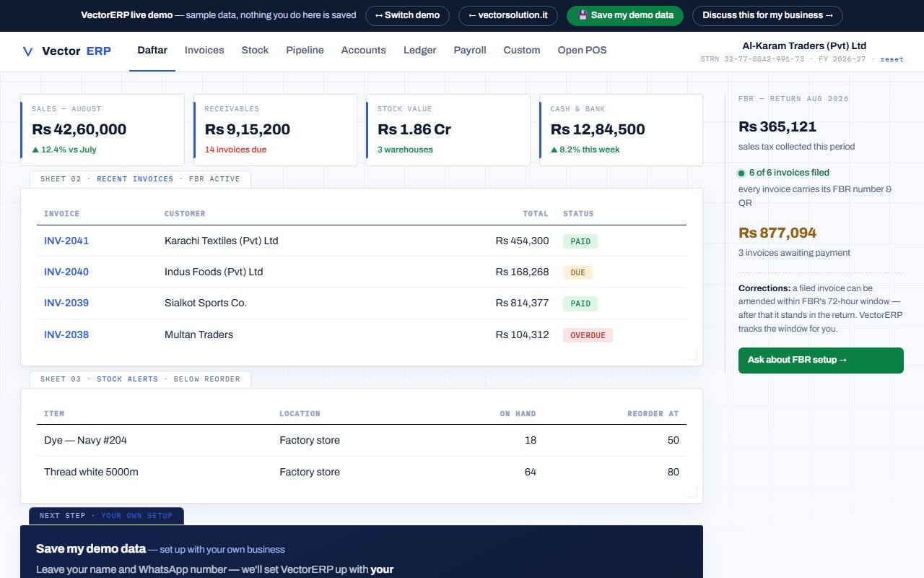924x578 pixels.
Task: Launch Open POS from the navigation
Action: 582,50
